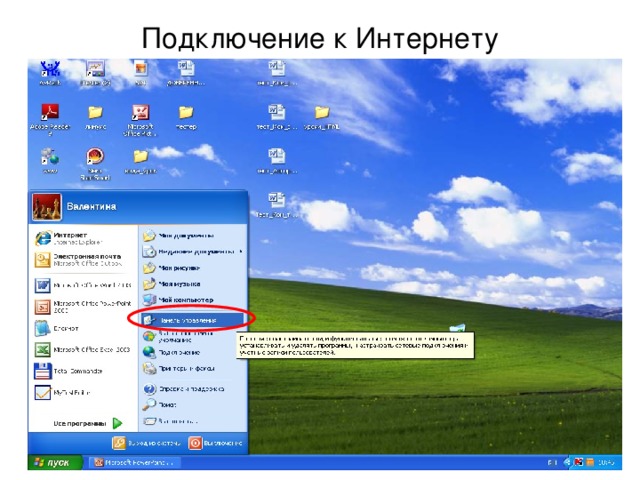Open Принтеры и факсы entry
Screen dimensions: 640x480
pyautogui.click(x=179, y=369)
